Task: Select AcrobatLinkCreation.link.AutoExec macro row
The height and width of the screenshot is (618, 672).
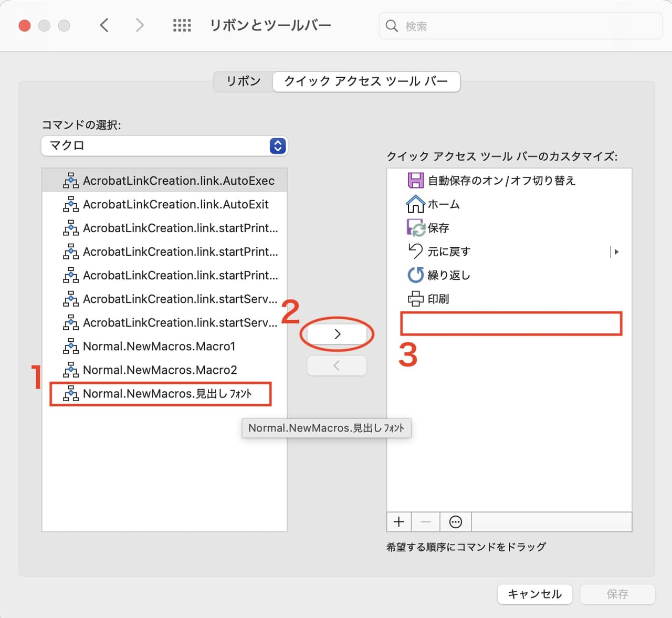Action: [x=164, y=181]
